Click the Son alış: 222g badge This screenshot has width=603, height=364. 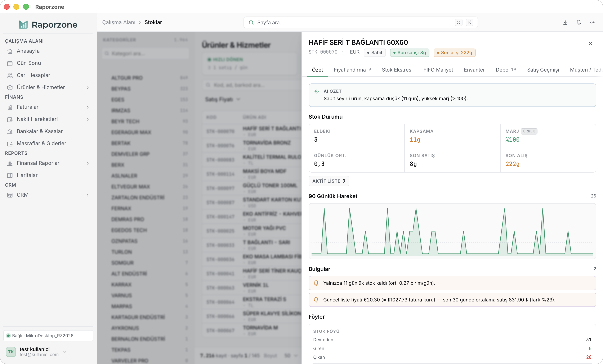point(455,53)
